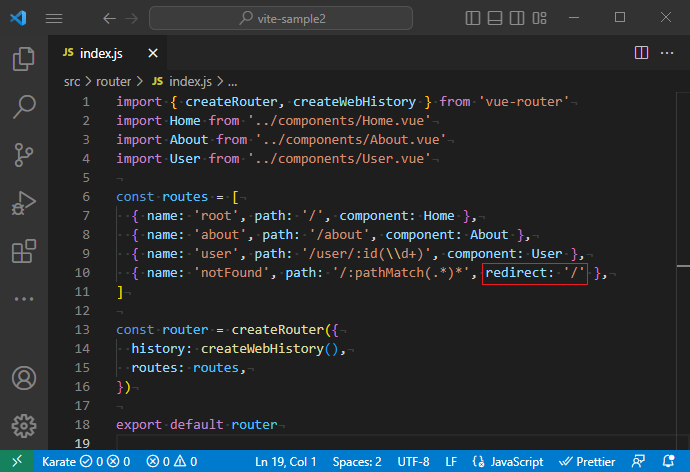
Task: Change end of line sequence LF
Action: click(x=451, y=461)
